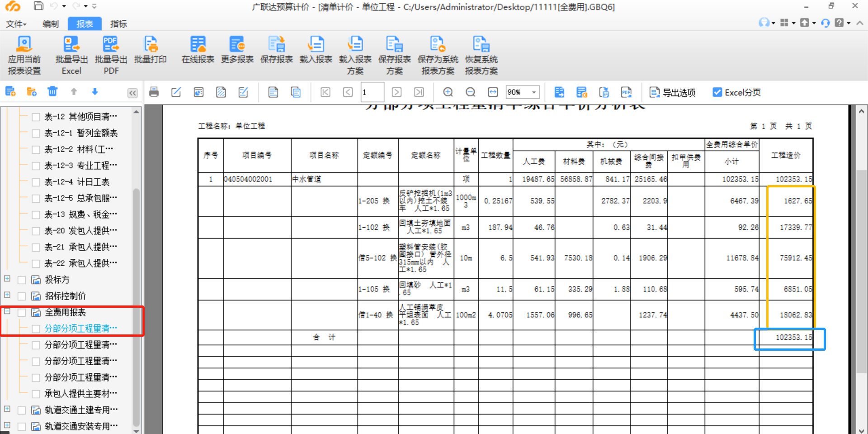
Task: Check 表-12-1 暂列金额表 checkbox
Action: tap(36, 133)
